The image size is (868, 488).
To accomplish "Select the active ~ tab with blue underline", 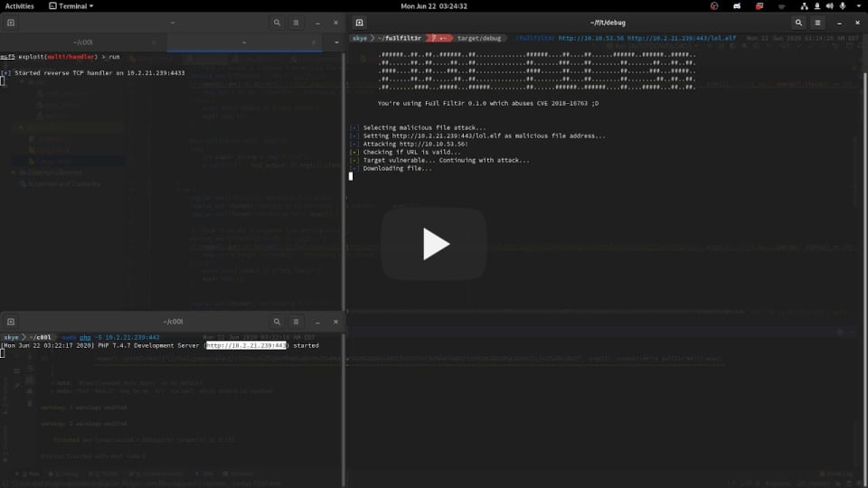I will pyautogui.click(x=244, y=42).
